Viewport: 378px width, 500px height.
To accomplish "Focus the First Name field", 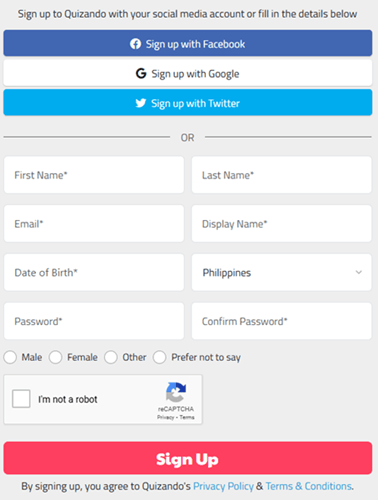I will [94, 175].
